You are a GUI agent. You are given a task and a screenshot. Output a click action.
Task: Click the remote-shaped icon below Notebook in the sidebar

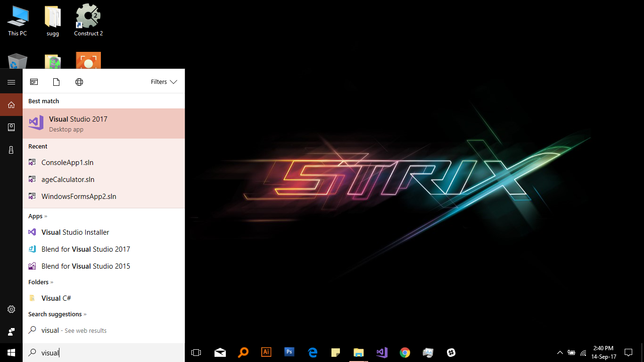[x=11, y=150]
